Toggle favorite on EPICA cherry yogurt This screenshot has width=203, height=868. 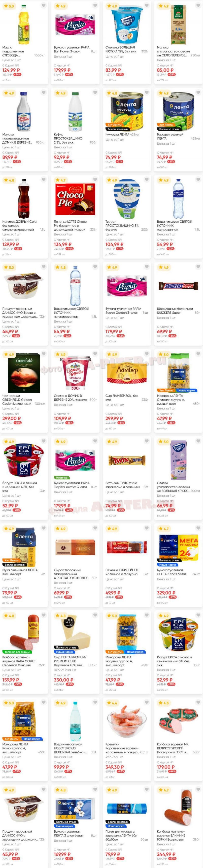(x=43, y=441)
